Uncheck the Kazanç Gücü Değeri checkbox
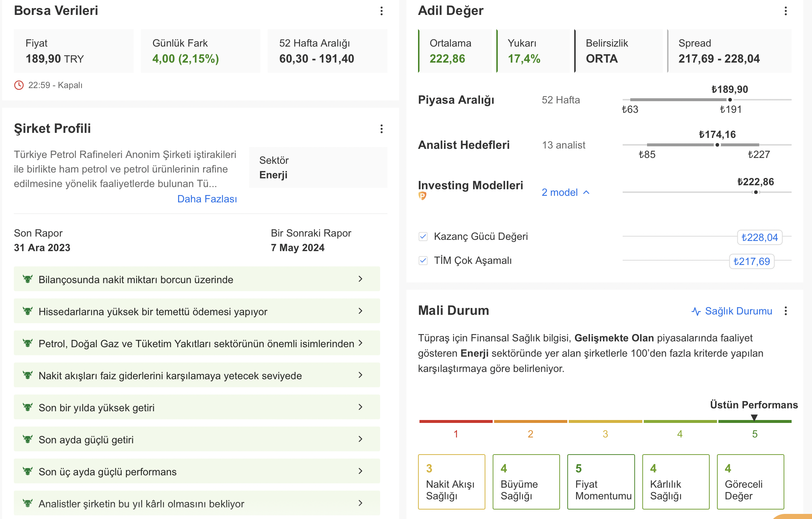812x519 pixels. pos(423,237)
